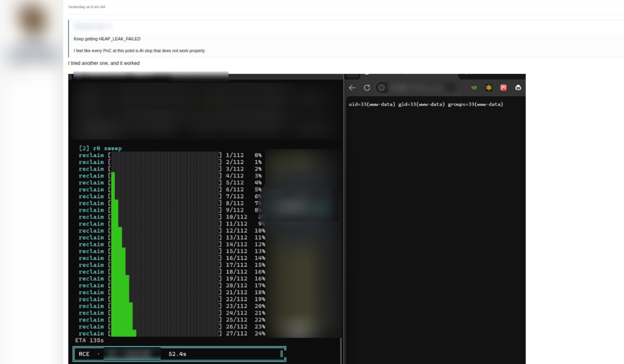Select the "[2] r0 sweep" heading in the terminal

(x=101, y=148)
